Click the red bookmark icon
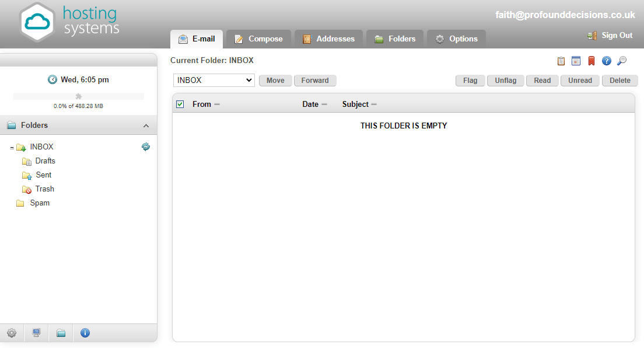The width and height of the screenshot is (644, 348). 591,61
